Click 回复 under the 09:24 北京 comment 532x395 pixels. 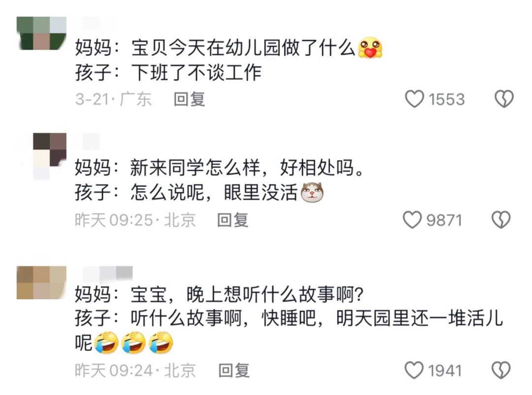234,370
